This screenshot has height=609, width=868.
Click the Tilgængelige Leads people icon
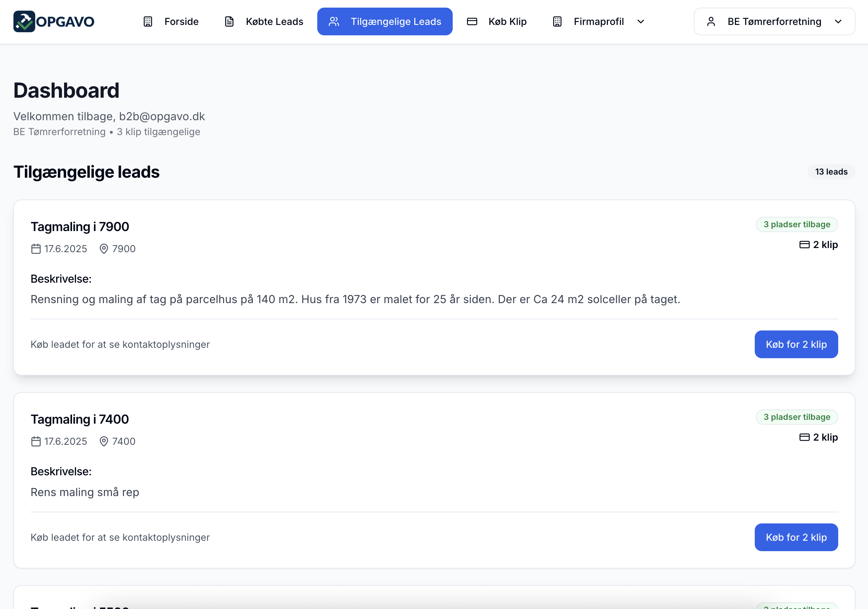(334, 21)
